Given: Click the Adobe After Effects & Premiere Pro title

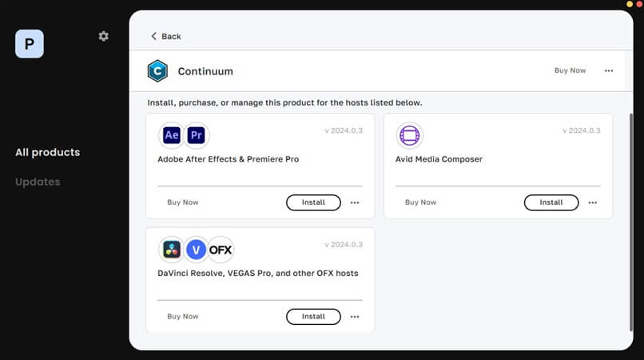Looking at the screenshot, I should [x=228, y=159].
